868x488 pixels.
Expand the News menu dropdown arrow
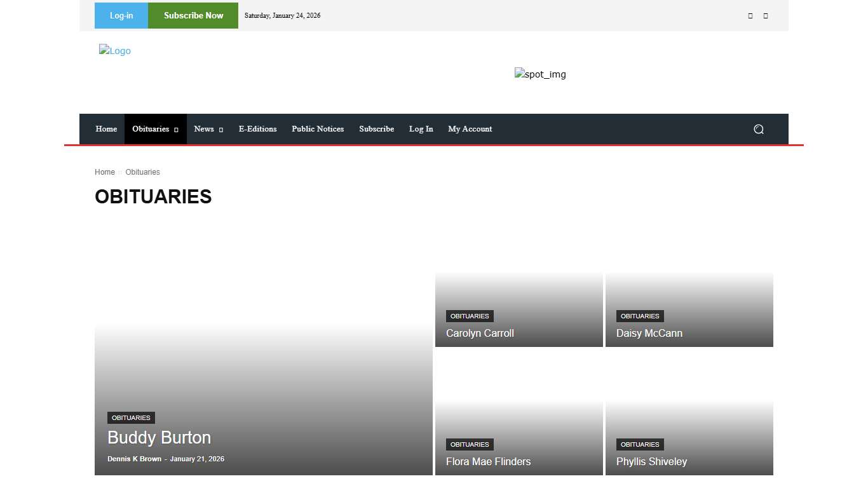click(220, 130)
